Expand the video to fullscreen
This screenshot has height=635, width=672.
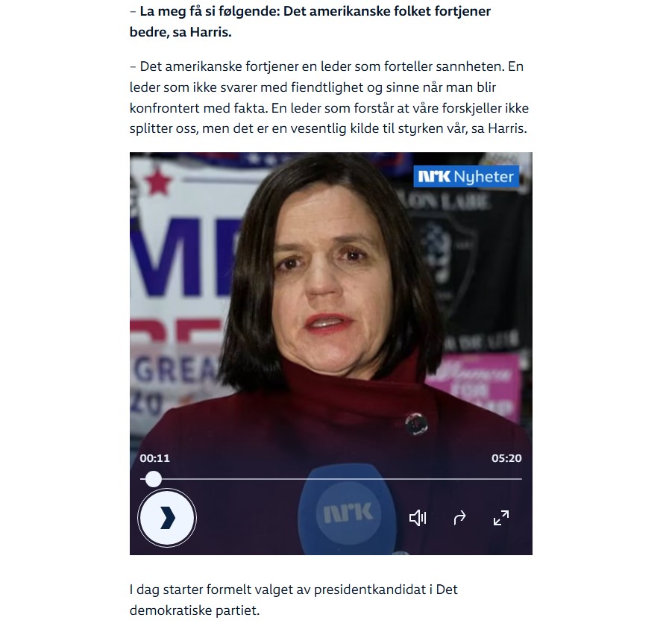pos(501,518)
